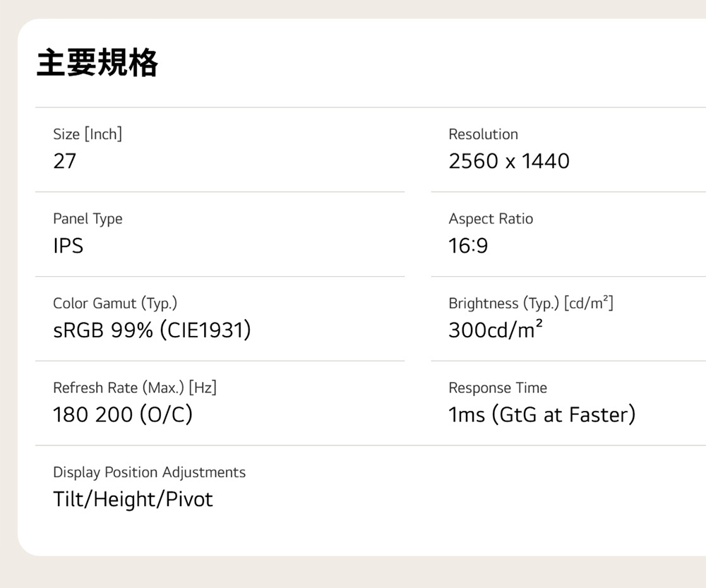Click the sRGB 99% text

tap(103, 330)
